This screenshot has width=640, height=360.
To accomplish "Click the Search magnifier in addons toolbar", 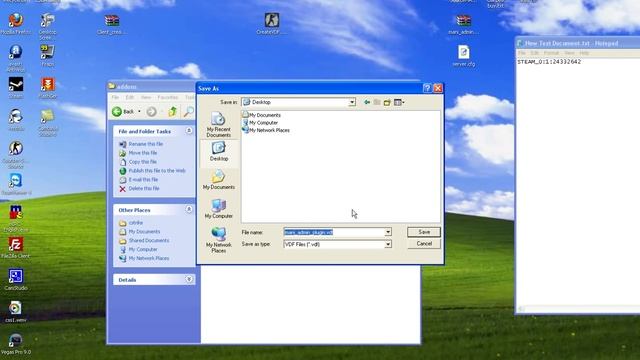I will coord(189,111).
